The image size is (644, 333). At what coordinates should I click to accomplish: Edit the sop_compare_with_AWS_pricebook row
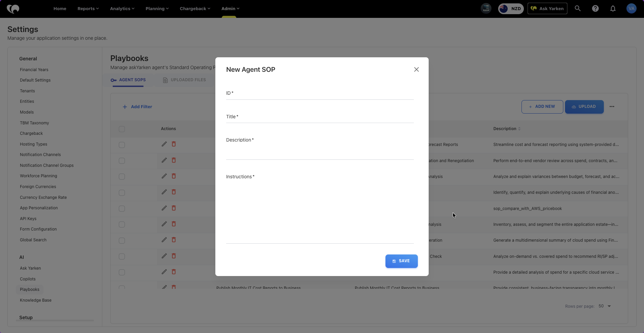pos(164,208)
